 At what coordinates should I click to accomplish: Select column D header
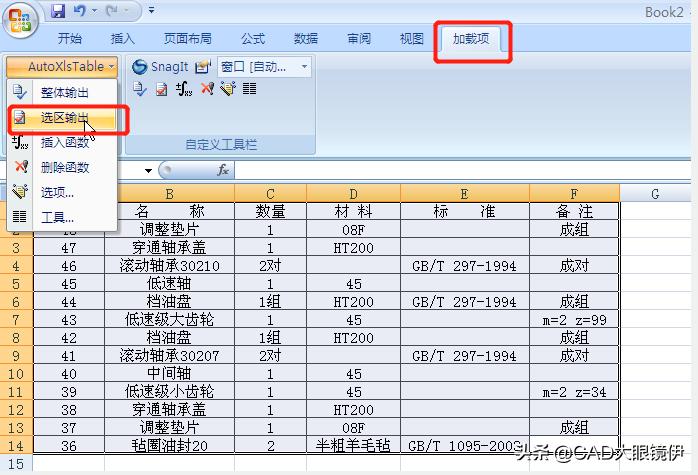[x=353, y=194]
